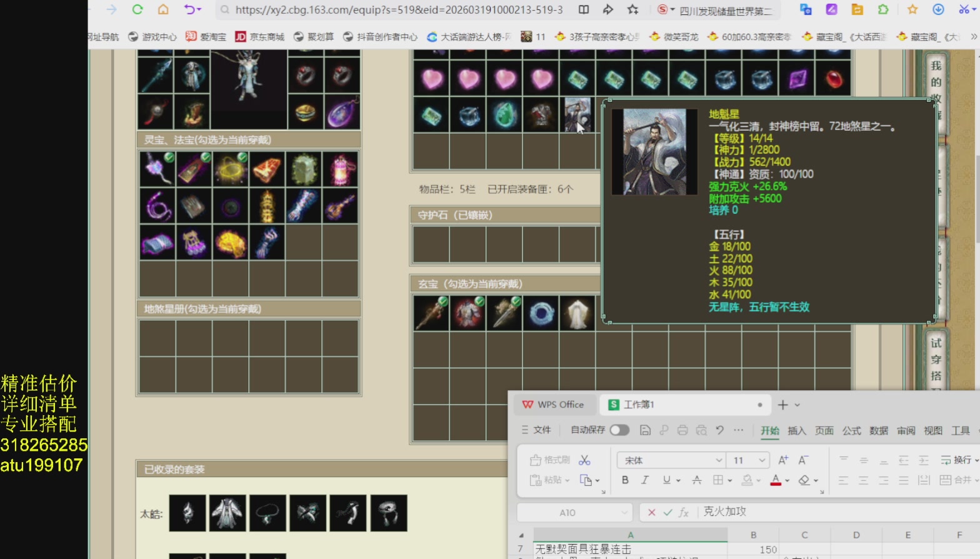Screen dimensions: 980x559
Task: Open the 公式 ribbon tab
Action: pyautogui.click(x=851, y=430)
